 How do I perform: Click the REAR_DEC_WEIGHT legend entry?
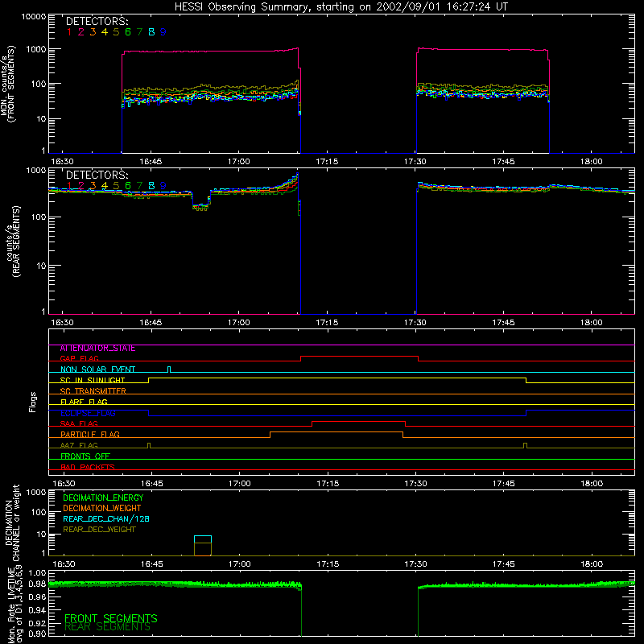coord(99,530)
